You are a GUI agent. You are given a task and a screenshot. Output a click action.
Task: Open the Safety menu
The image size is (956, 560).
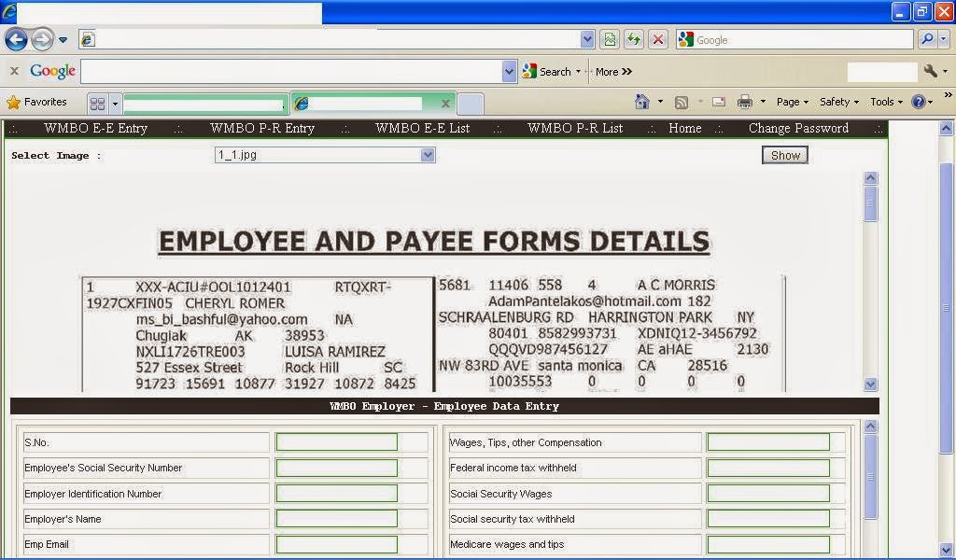point(839,103)
